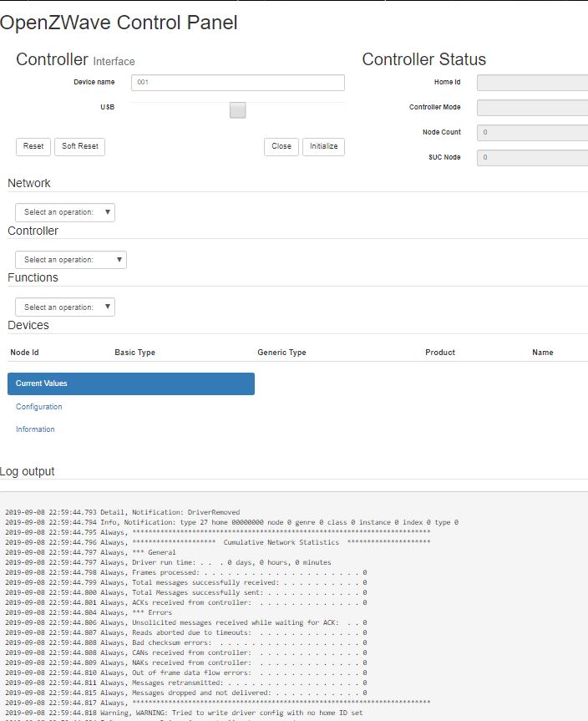Switch to the Configuration tab
Screen dimensions: 588x721
pos(39,407)
